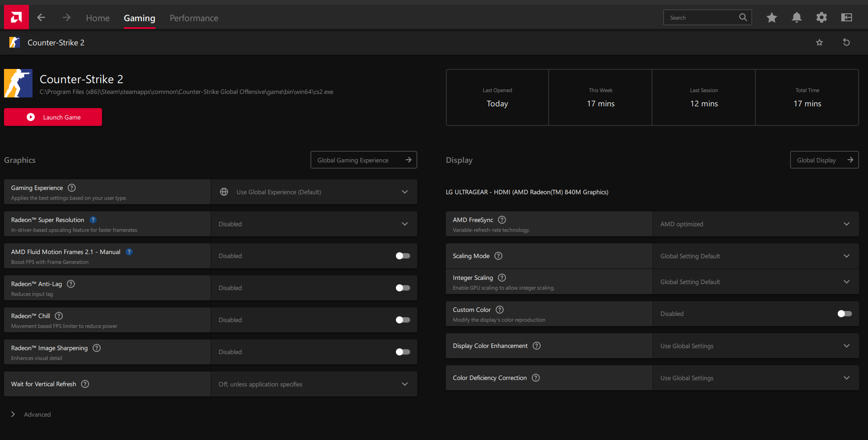868x440 pixels.
Task: Open Integer Scaling help icon
Action: point(502,278)
